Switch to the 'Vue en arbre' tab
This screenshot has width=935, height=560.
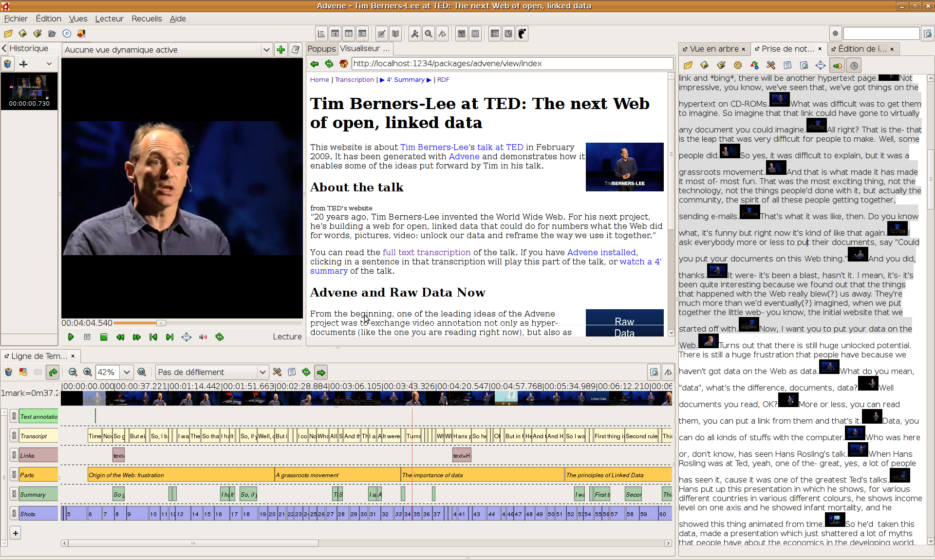click(x=714, y=49)
